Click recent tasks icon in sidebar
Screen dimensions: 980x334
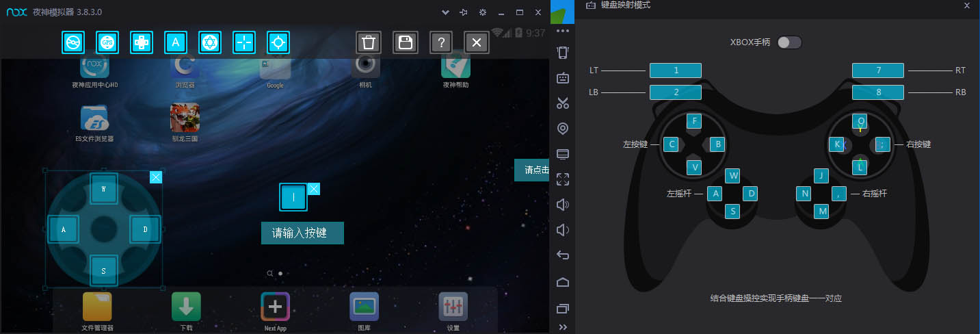click(563, 308)
